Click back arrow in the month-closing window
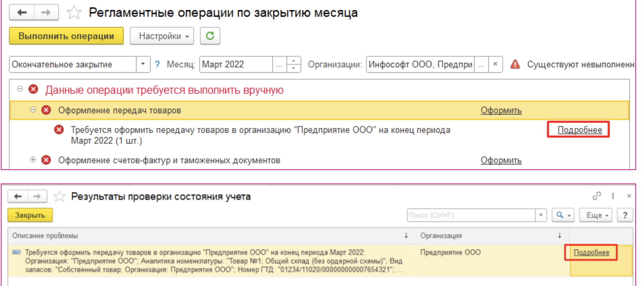 [x=22, y=13]
